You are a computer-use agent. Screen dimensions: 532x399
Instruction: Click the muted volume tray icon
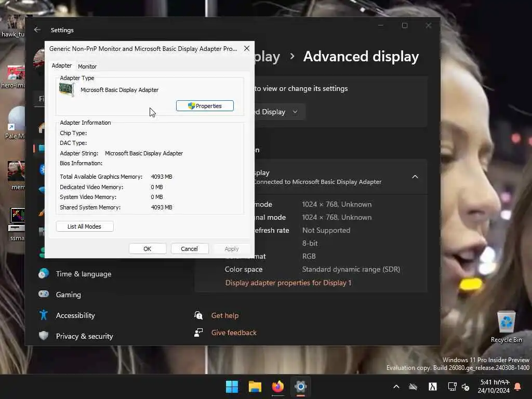point(466,387)
